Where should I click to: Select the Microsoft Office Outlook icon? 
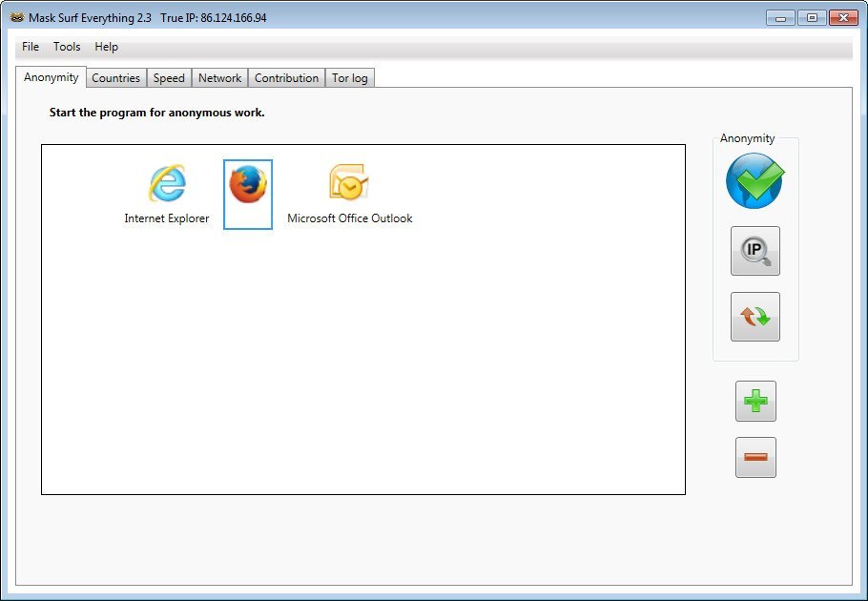349,181
